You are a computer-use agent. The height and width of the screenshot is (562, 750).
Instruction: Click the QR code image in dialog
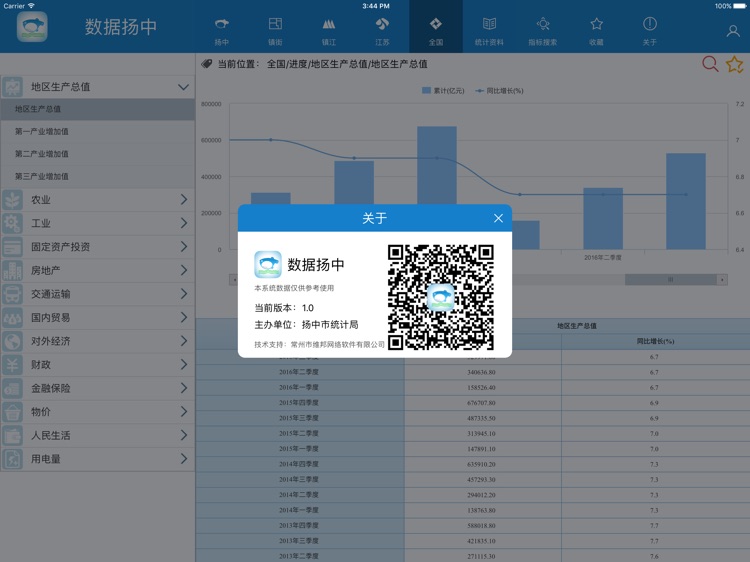[x=441, y=297]
